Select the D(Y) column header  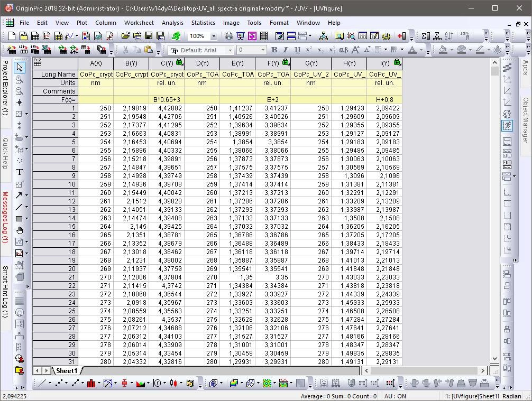point(202,63)
